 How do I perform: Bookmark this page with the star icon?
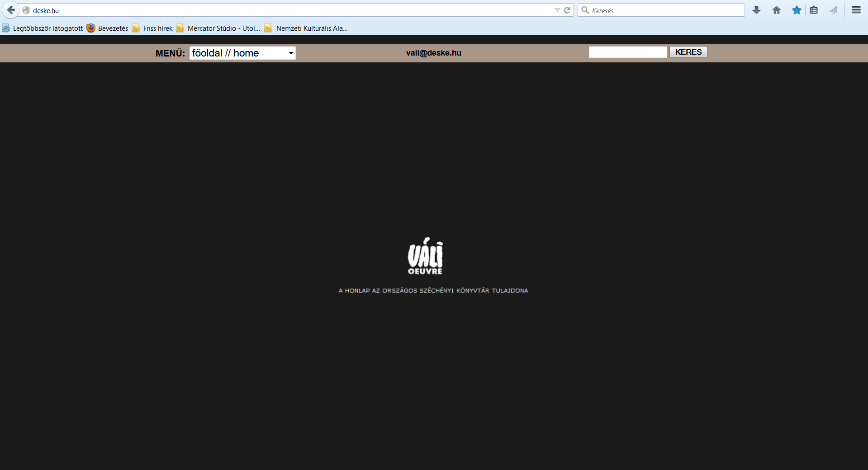(797, 10)
